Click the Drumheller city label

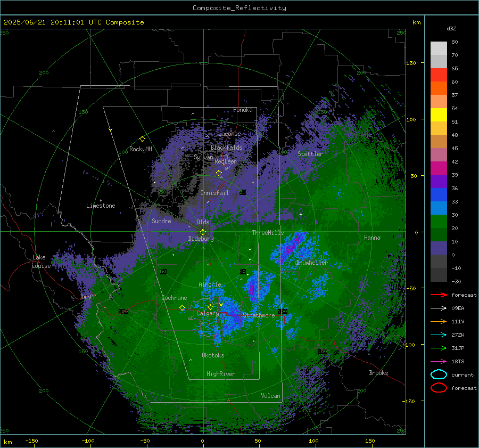(x=311, y=263)
